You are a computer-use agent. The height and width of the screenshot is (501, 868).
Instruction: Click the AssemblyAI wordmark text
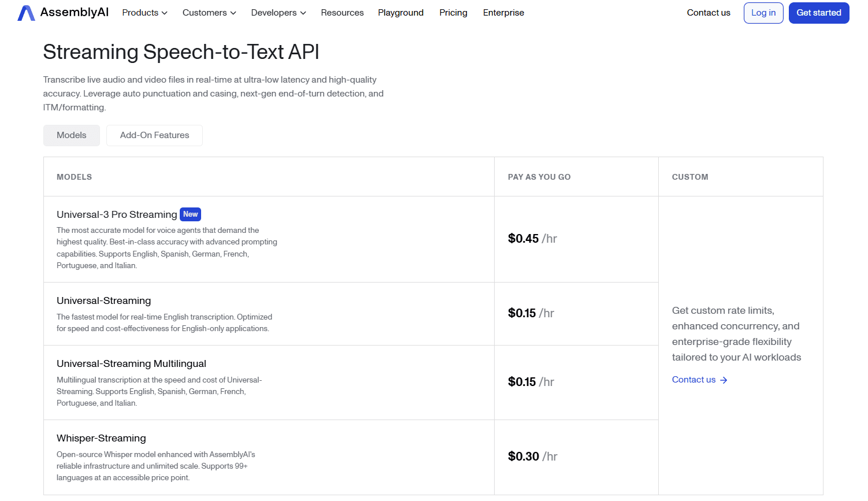click(75, 13)
